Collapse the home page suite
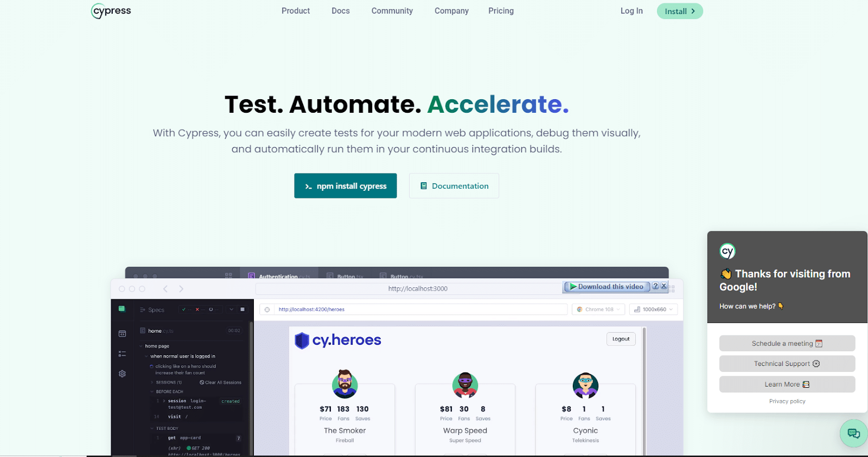Screen dimensions: 868x457 pos(155,346)
